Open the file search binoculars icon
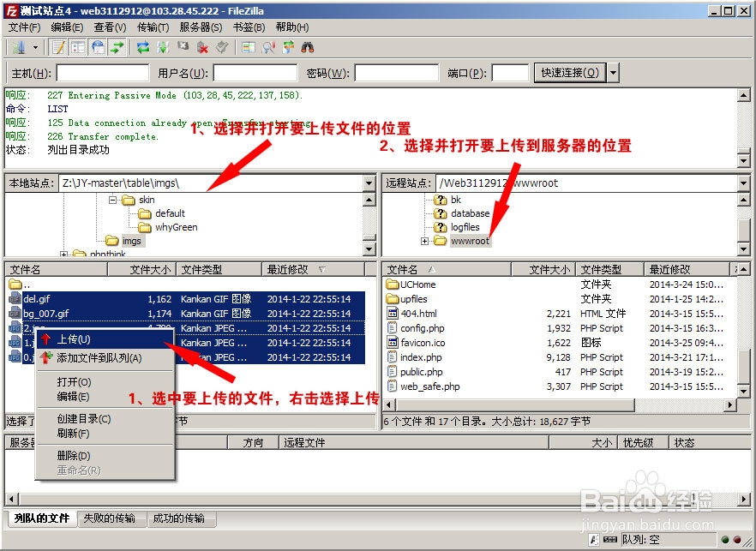 [x=308, y=47]
